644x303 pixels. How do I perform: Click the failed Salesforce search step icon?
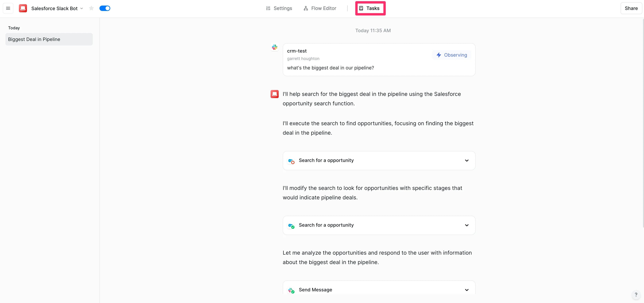[291, 161]
